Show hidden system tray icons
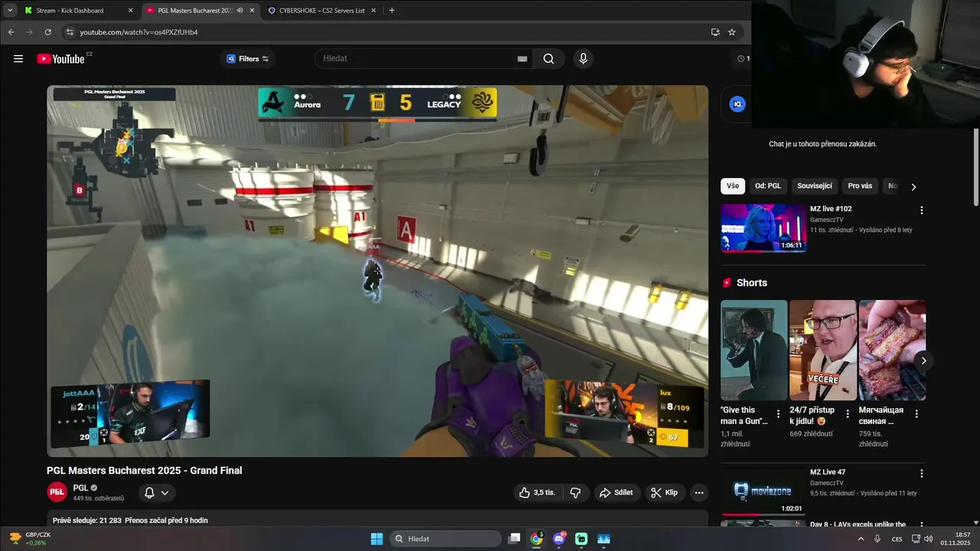This screenshot has width=980, height=551. click(x=860, y=539)
